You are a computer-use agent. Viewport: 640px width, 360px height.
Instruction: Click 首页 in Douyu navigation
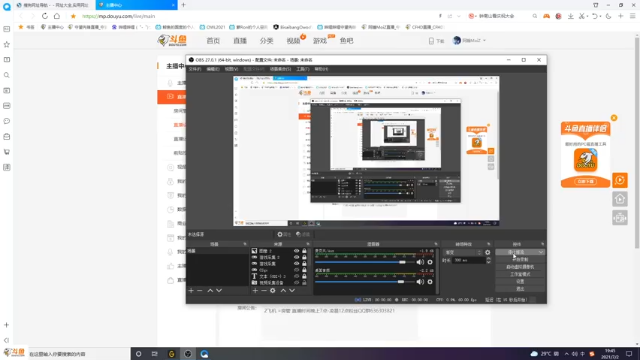pos(213,41)
